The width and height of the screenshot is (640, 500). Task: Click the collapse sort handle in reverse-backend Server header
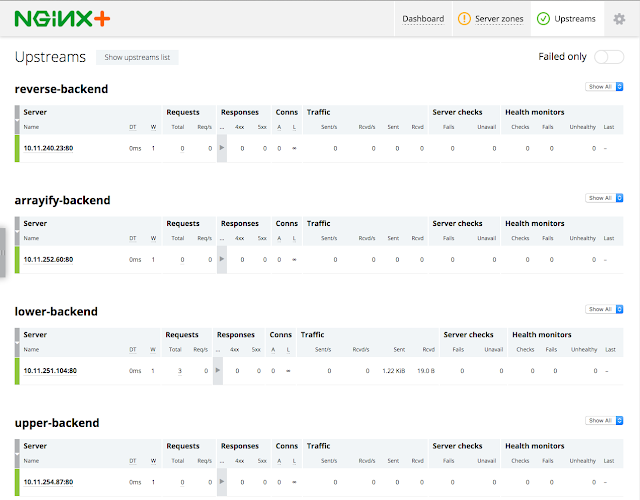(x=17, y=120)
